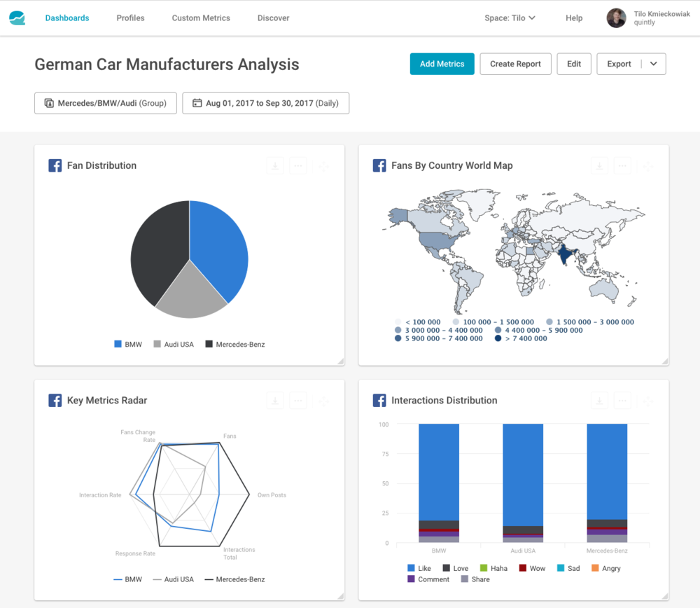This screenshot has height=608, width=700.
Task: Click the Add Metrics button
Action: pos(442,63)
